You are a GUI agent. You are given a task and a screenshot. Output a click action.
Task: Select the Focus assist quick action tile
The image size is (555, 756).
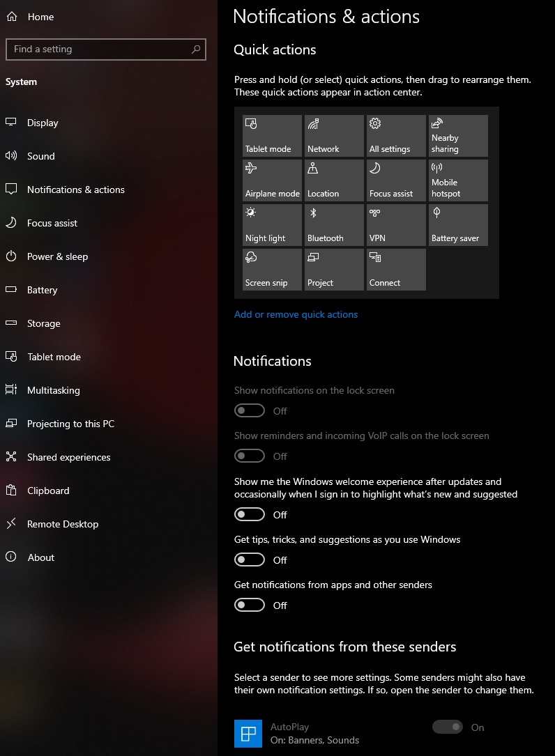(396, 180)
